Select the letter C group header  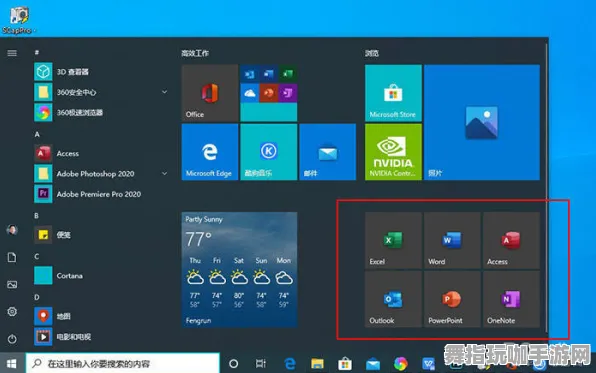(x=36, y=257)
